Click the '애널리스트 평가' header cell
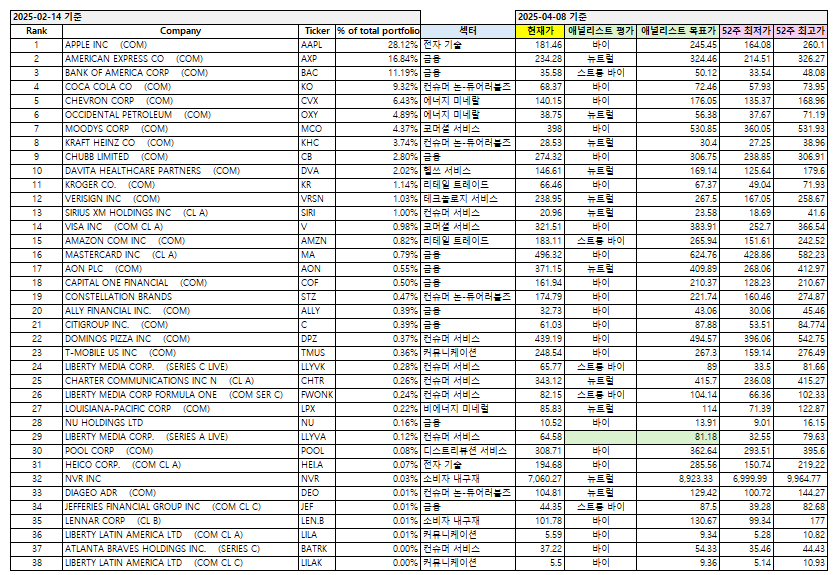The image size is (837, 575). point(601,31)
